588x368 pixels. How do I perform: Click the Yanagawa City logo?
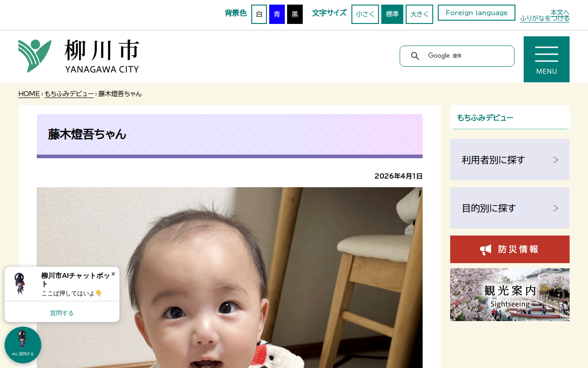[79, 56]
